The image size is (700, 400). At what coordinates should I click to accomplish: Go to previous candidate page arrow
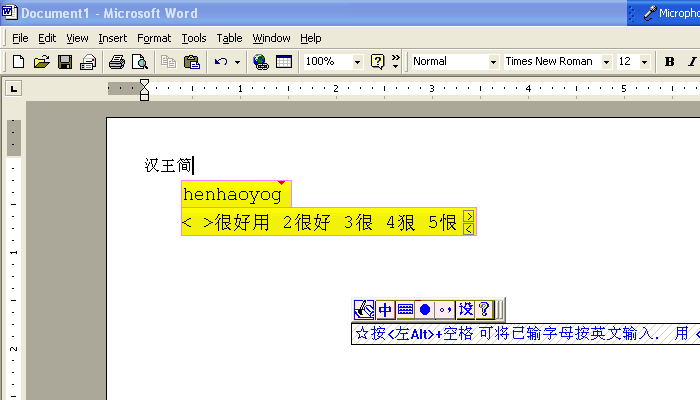click(469, 229)
